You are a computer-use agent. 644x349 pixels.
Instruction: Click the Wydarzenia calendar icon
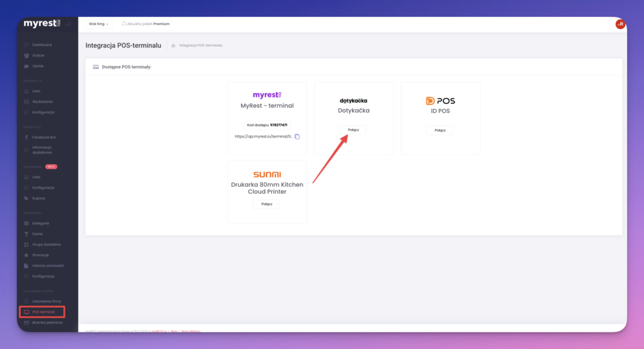click(26, 102)
